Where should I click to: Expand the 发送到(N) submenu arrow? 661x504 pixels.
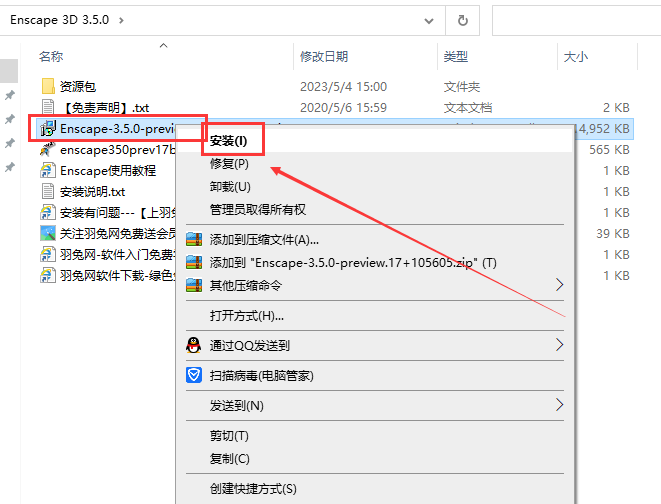[559, 405]
